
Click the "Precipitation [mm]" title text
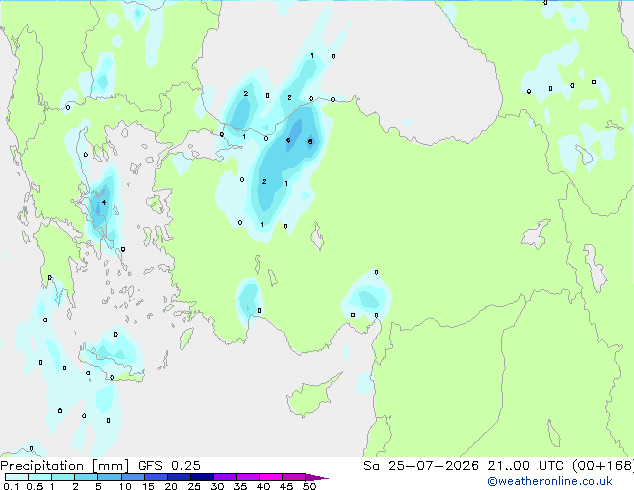click(65, 466)
